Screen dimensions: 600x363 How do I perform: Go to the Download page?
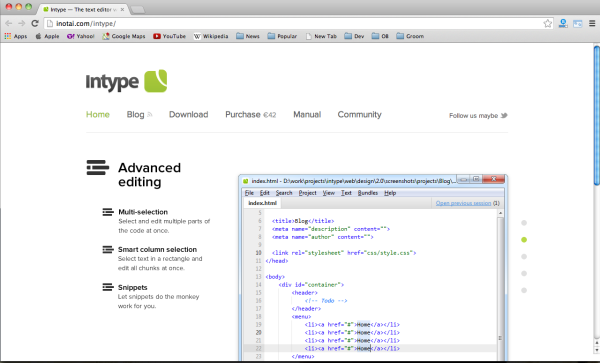(x=189, y=114)
